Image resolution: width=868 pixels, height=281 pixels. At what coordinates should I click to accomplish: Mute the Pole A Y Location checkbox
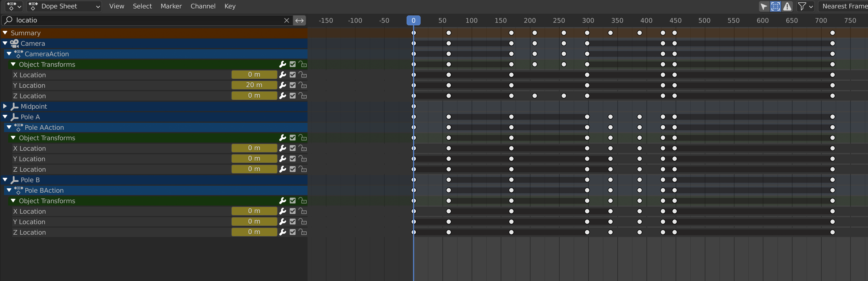click(x=292, y=159)
